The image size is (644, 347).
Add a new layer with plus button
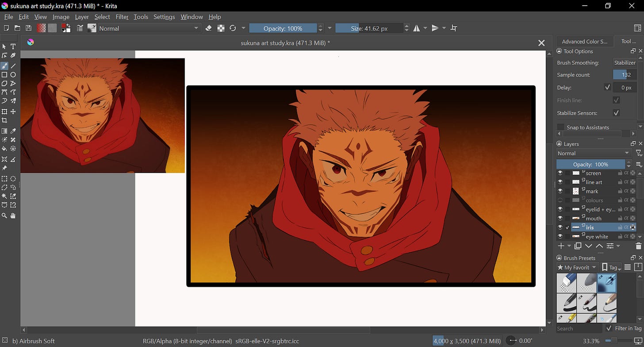(561, 246)
